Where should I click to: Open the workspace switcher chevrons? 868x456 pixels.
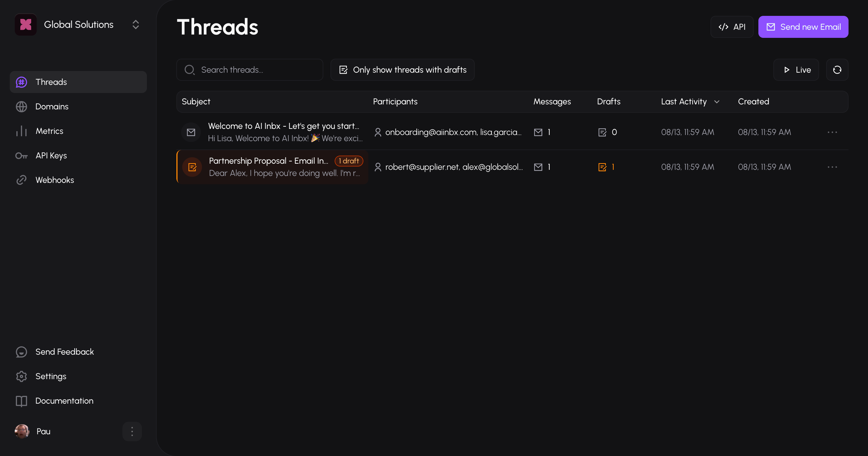click(x=135, y=24)
